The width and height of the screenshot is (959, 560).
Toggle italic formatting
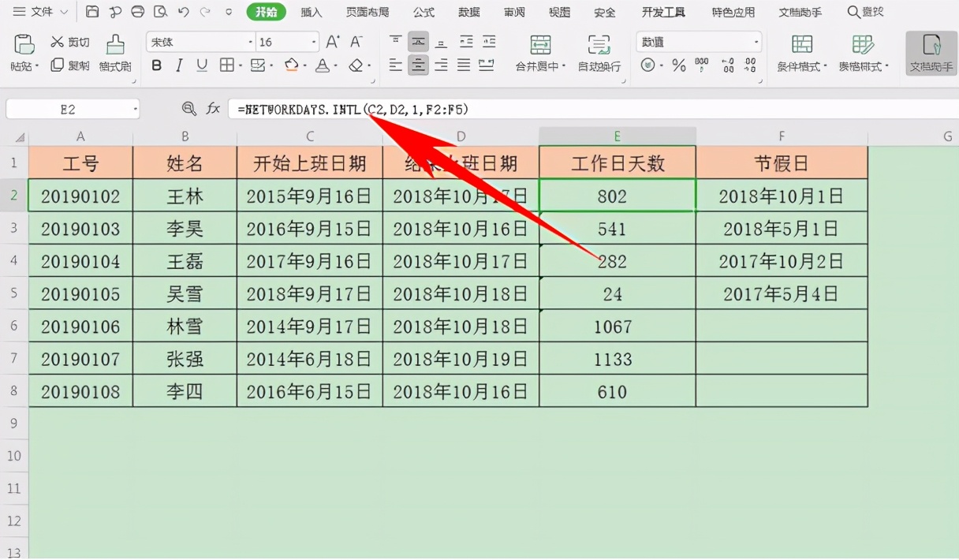coord(179,65)
